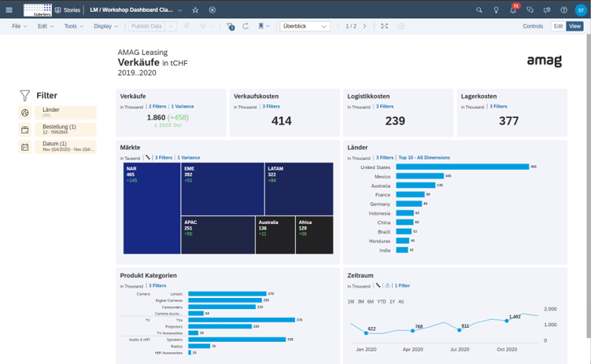Click the story filter funnel toolbar icon

point(231,27)
